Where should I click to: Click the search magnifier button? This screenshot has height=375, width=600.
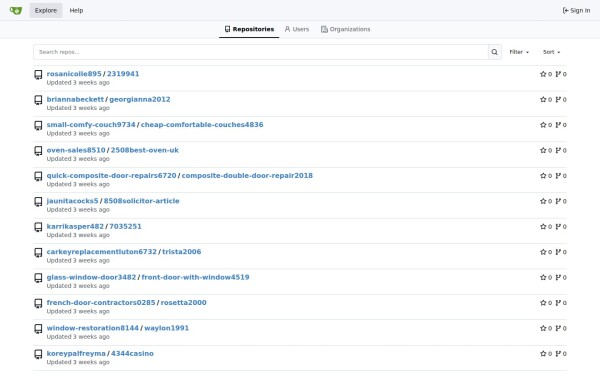click(494, 52)
